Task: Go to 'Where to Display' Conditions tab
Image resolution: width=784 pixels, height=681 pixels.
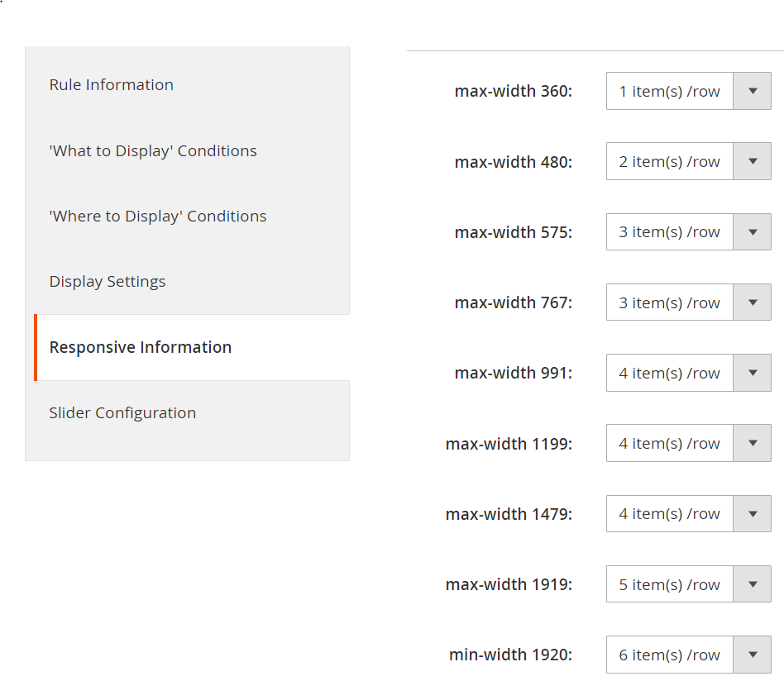Action: pyautogui.click(x=158, y=217)
